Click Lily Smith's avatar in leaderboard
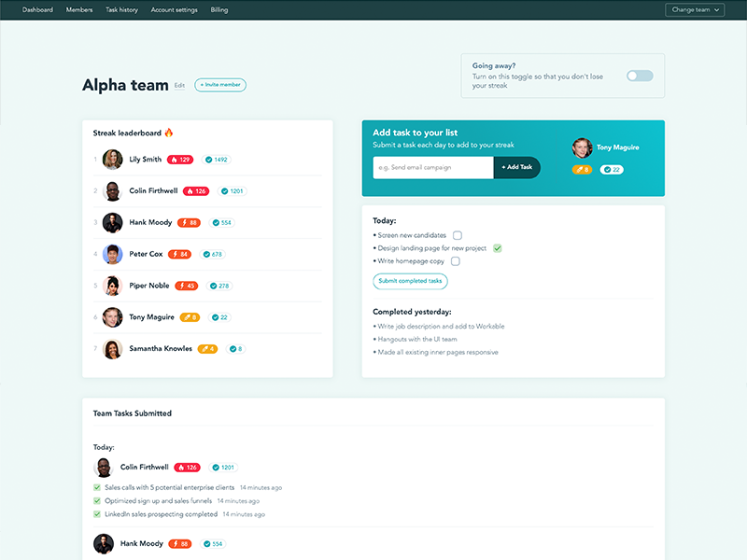Viewport: 747px width, 560px height. point(112,160)
